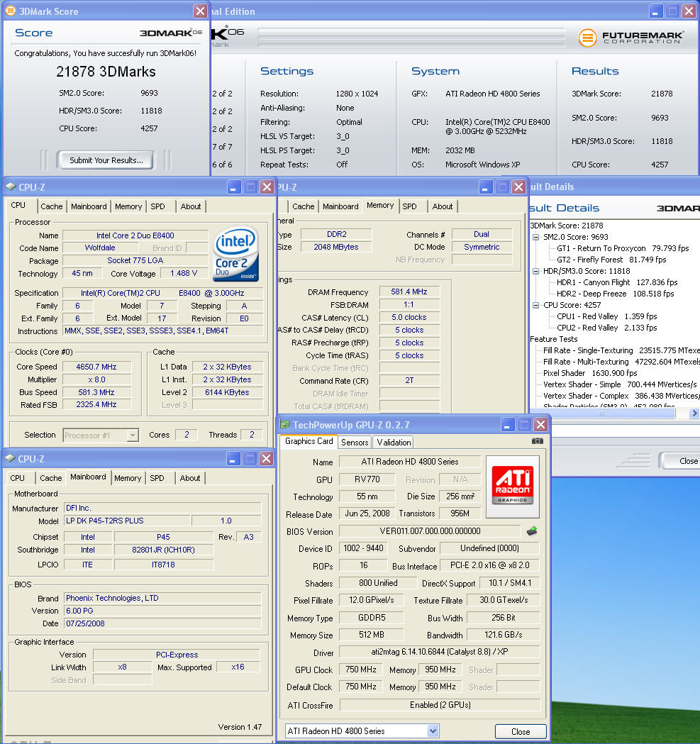Open Memory tab in bottom CPU-Z window

[x=128, y=478]
